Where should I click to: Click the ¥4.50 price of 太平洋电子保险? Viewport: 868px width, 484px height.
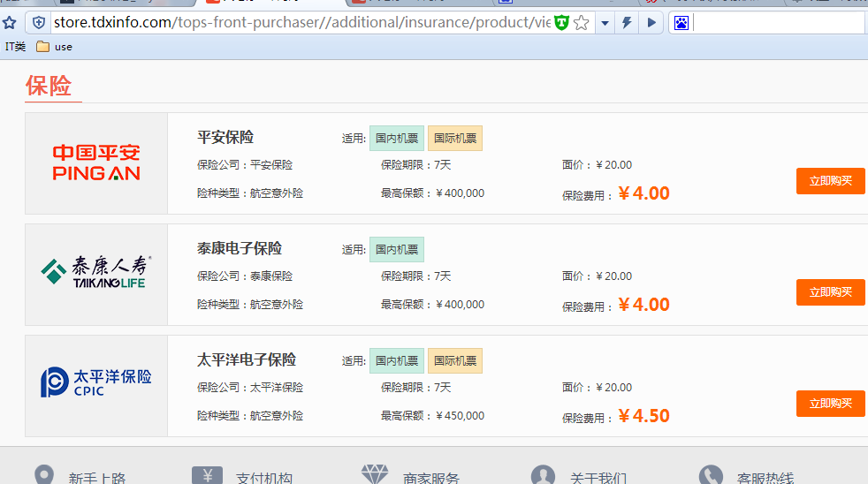pos(643,415)
